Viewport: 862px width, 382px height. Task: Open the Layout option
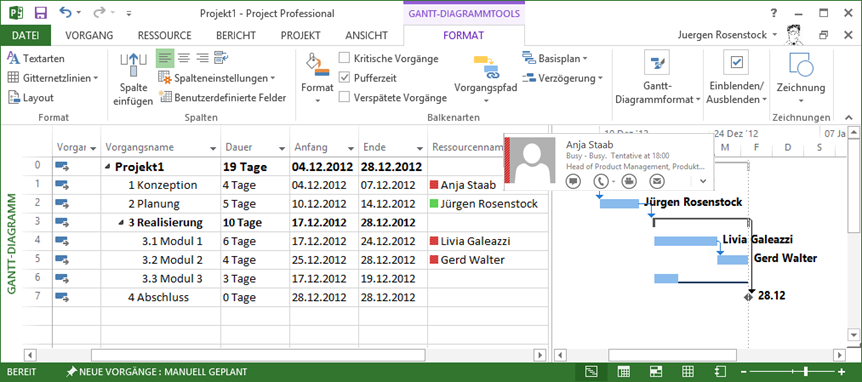click(x=31, y=98)
